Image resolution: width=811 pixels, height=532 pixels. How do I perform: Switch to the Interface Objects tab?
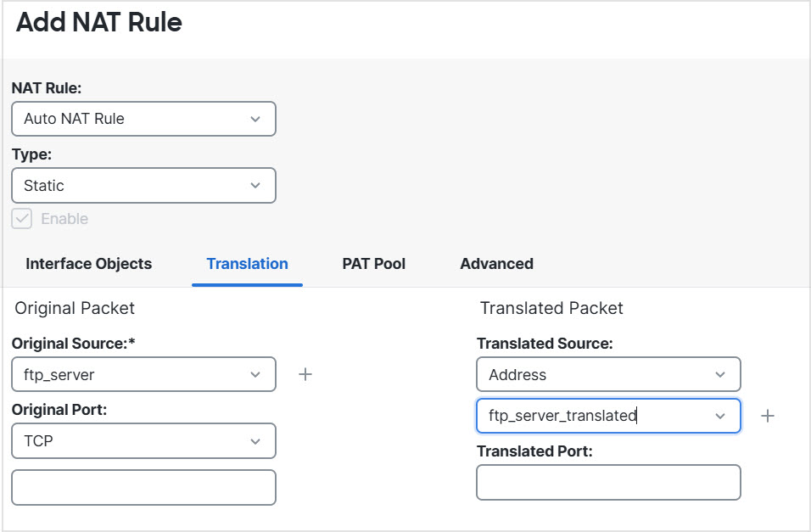click(x=89, y=264)
